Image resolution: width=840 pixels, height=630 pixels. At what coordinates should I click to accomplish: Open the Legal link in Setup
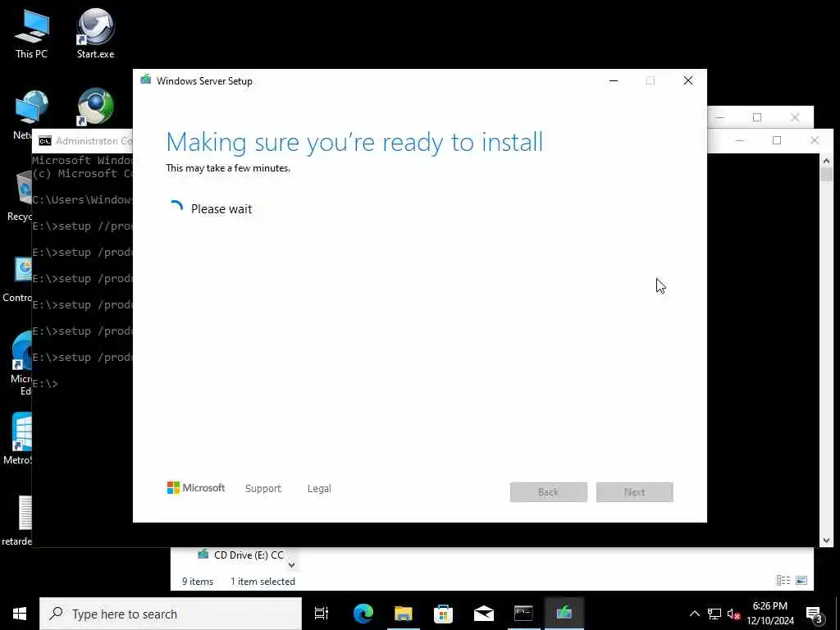(319, 488)
